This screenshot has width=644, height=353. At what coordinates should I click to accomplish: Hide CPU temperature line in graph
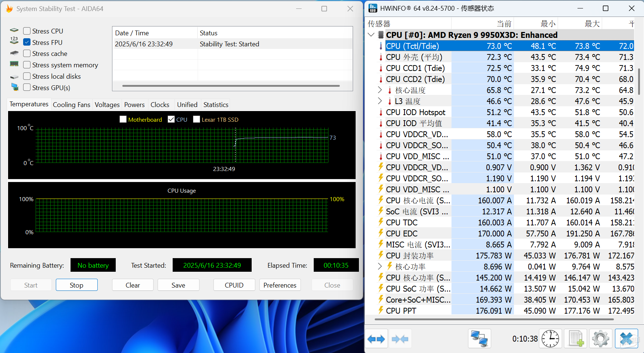[171, 119]
